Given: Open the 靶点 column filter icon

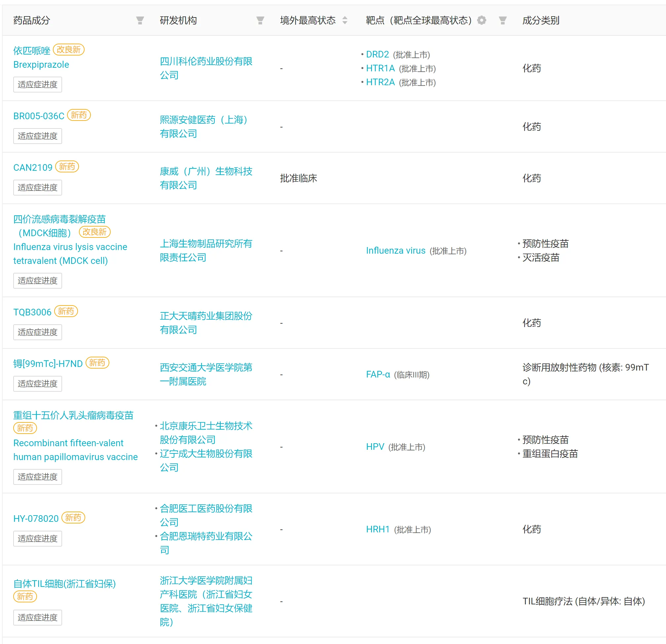Looking at the screenshot, I should pos(502,20).
